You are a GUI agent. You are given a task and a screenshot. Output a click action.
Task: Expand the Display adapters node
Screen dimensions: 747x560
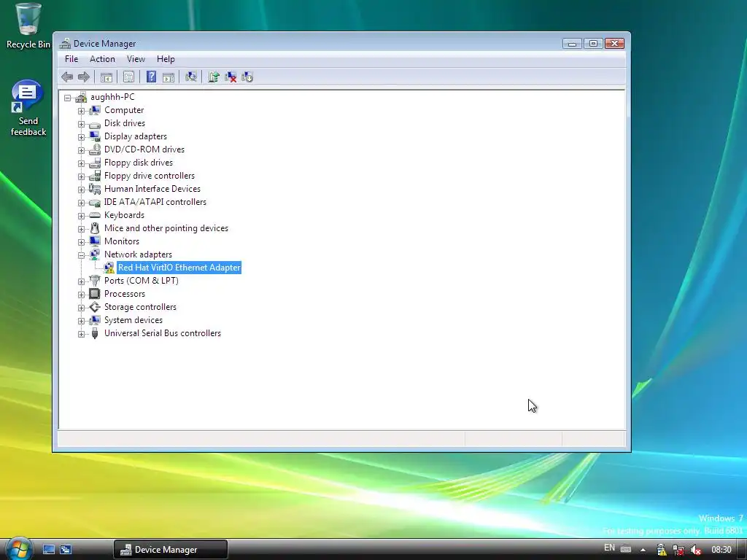[x=82, y=137]
